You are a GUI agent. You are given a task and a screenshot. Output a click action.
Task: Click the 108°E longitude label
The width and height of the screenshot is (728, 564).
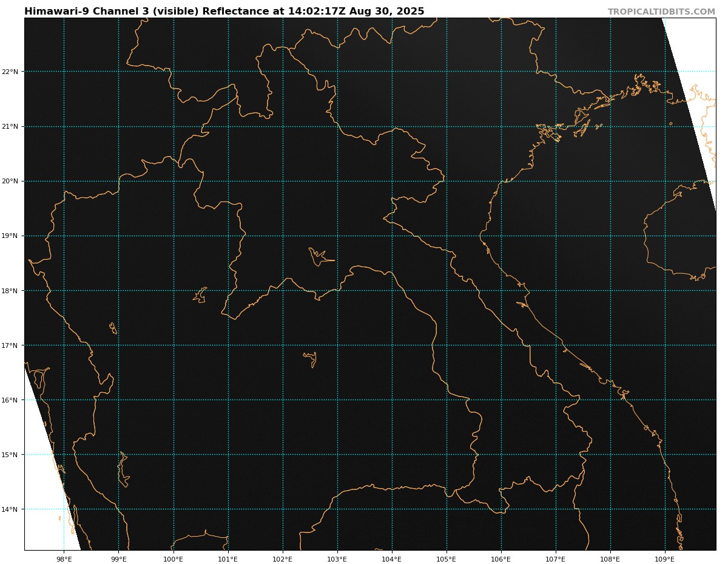pyautogui.click(x=610, y=559)
